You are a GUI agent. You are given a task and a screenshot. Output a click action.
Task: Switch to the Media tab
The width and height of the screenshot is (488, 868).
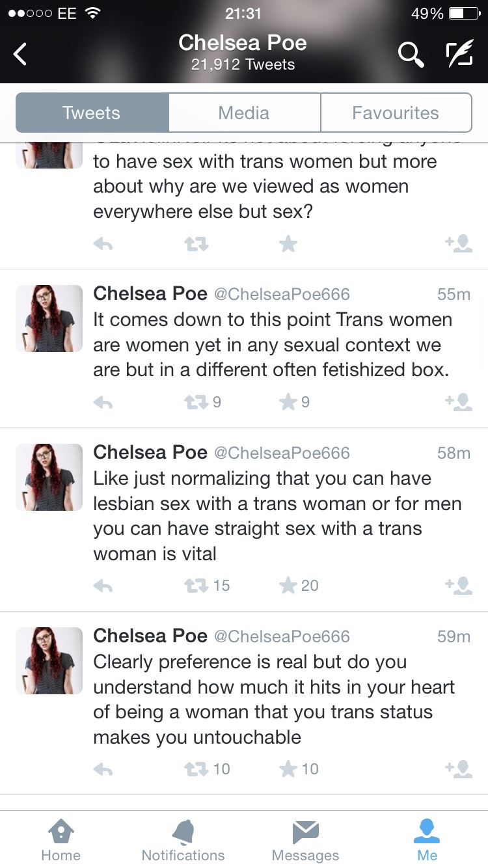[244, 113]
